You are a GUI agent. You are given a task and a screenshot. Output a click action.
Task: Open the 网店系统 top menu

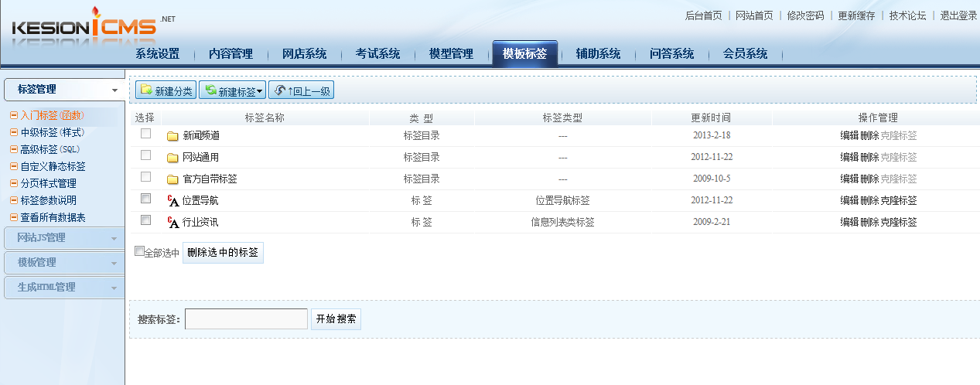pyautogui.click(x=304, y=54)
